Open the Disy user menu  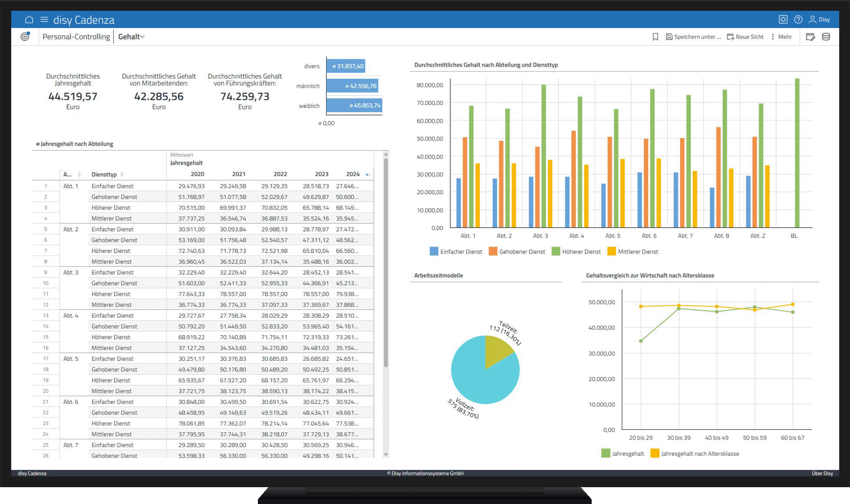click(819, 19)
